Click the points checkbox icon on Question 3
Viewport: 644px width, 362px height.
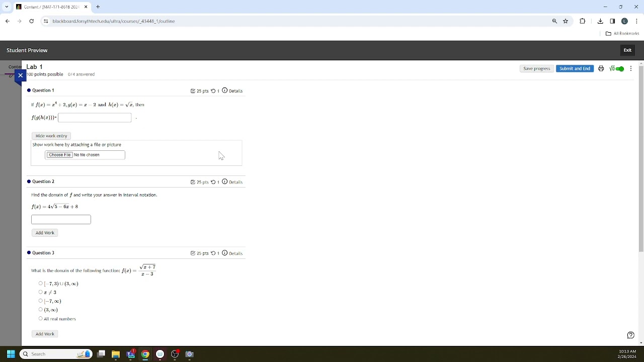(193, 253)
